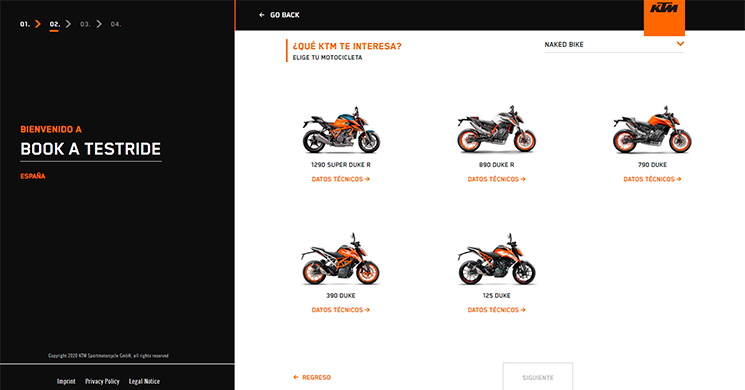
Task: Choose the 125 Duke motorcycle image
Action: [497, 259]
